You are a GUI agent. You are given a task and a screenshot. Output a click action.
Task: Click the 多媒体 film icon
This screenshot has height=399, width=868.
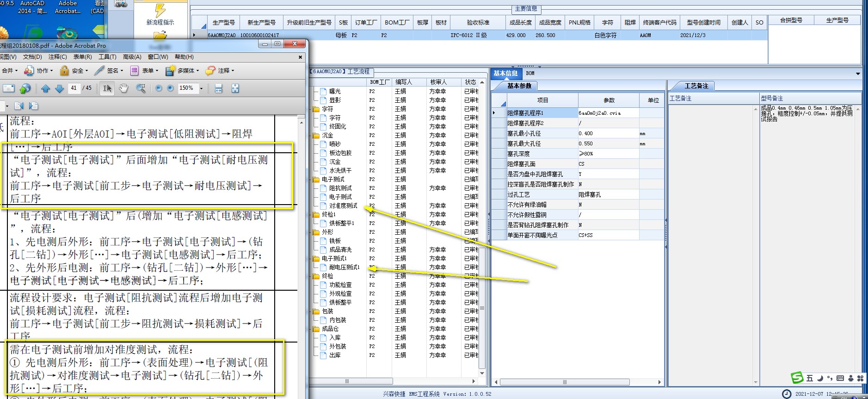click(170, 71)
